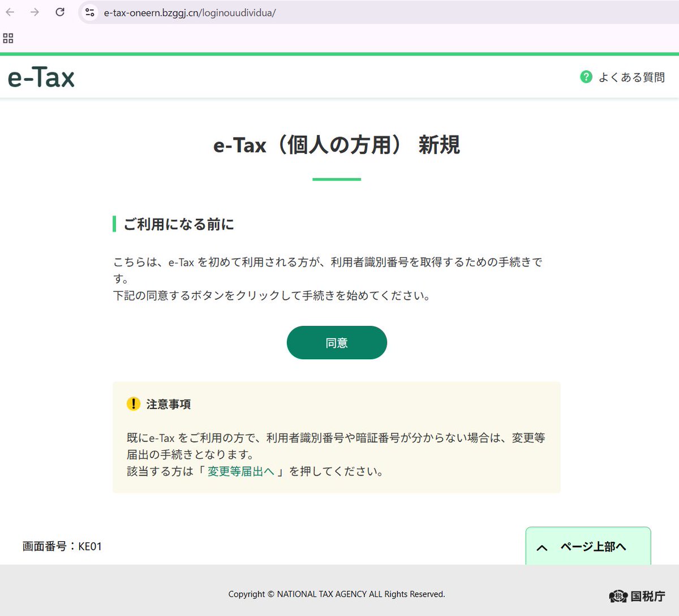Reload the page with refresh icon
The image size is (679, 616).
(x=60, y=12)
